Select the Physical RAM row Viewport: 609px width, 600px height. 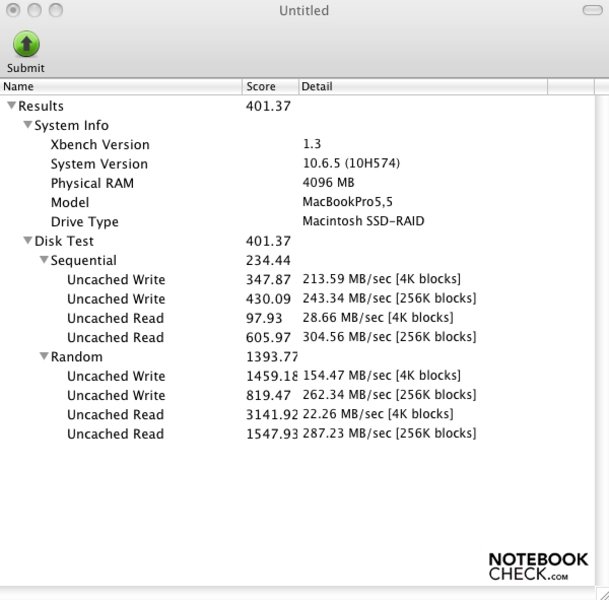coord(297,183)
